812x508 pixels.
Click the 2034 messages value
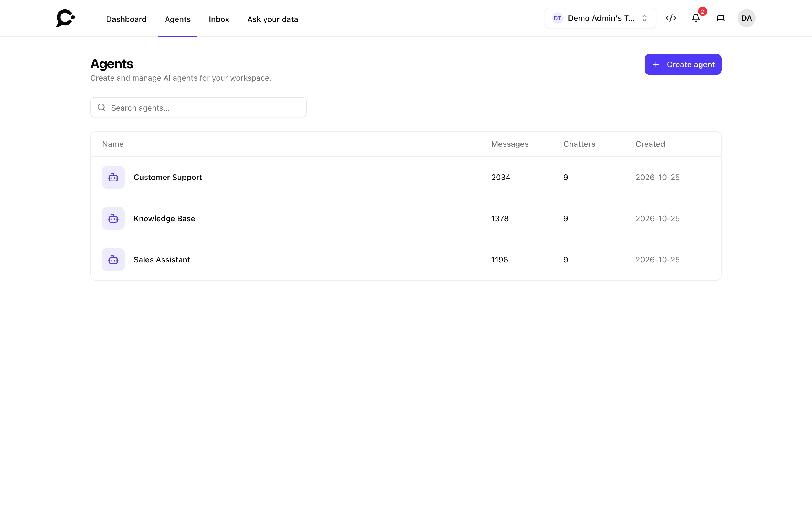pos(501,177)
